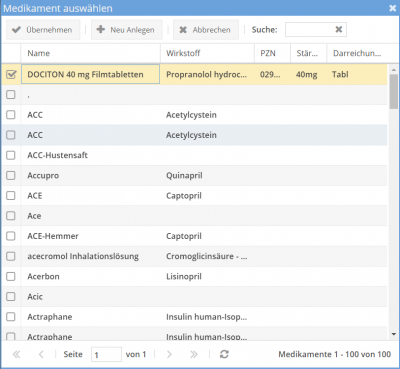
Task: Click the scrollbar down arrow
Action: coord(394,334)
